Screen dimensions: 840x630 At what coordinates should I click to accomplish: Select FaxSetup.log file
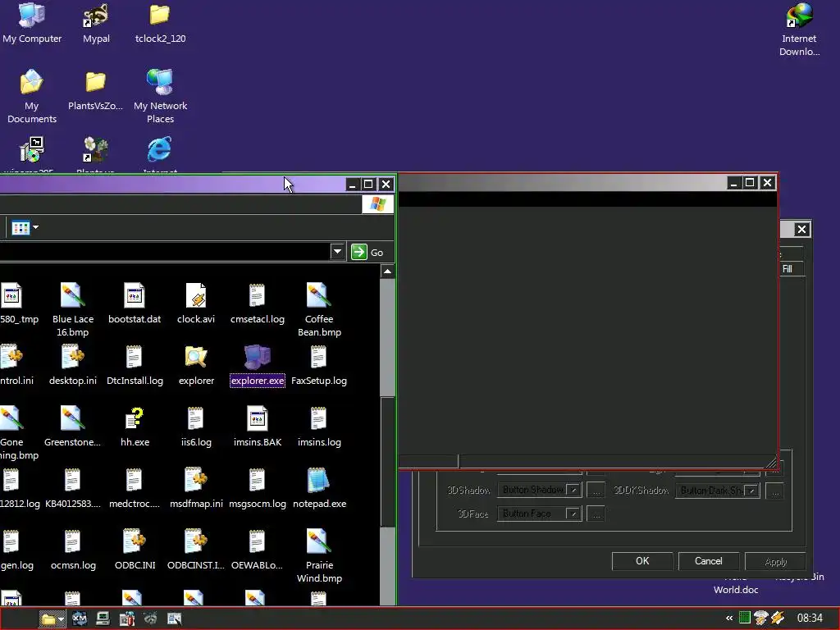(x=319, y=365)
